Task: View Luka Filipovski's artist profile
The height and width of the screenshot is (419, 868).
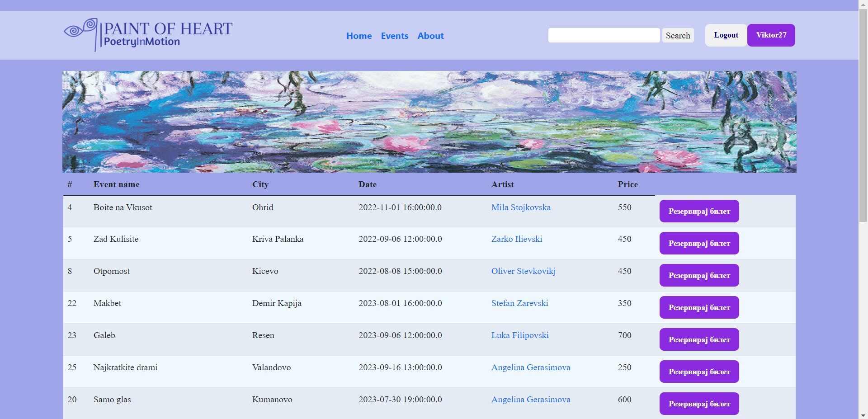Action: coord(520,335)
